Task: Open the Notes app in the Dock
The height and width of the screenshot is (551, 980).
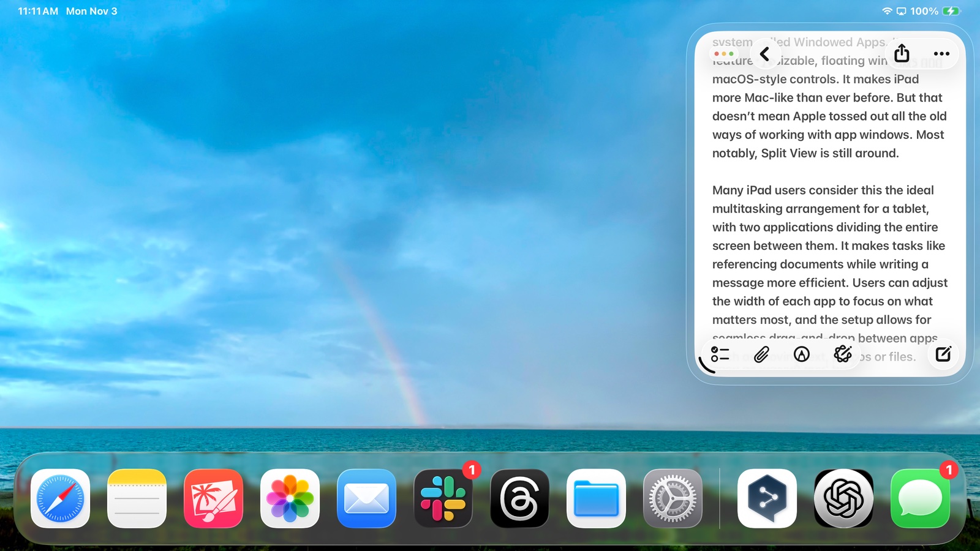Action: (x=137, y=498)
